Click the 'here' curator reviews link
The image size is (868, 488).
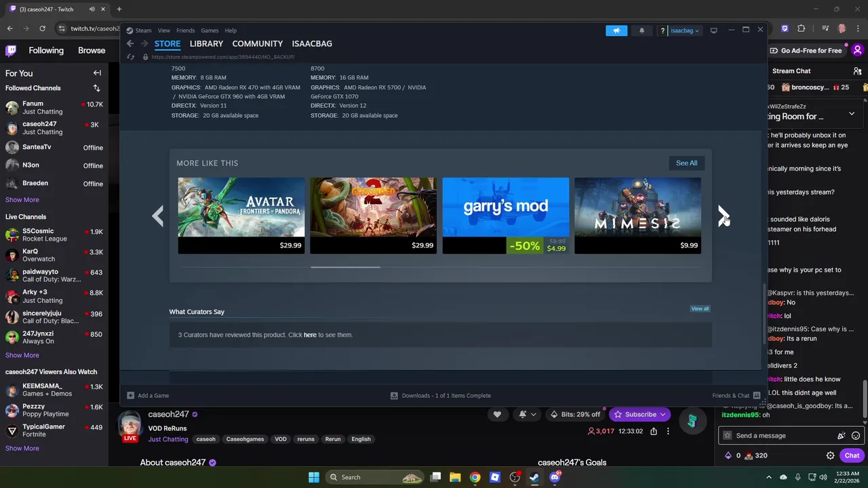click(310, 335)
